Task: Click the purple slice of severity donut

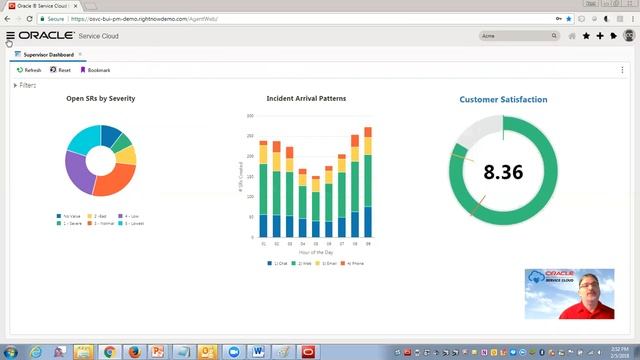Action: point(78,173)
